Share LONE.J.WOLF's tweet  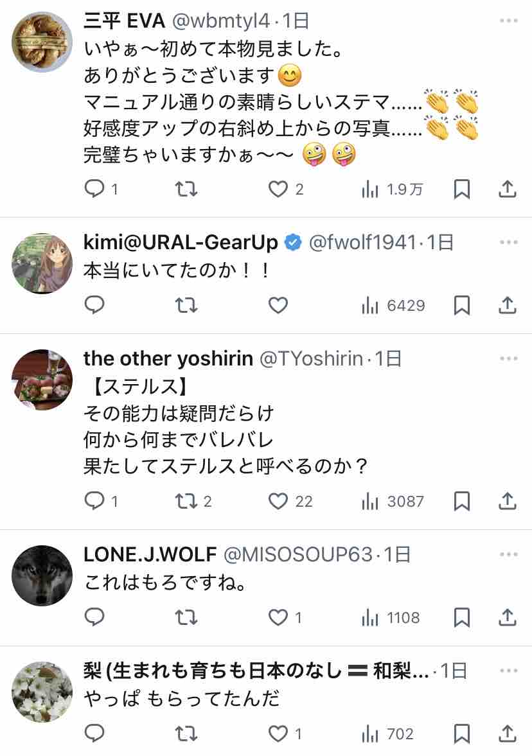coord(507,618)
